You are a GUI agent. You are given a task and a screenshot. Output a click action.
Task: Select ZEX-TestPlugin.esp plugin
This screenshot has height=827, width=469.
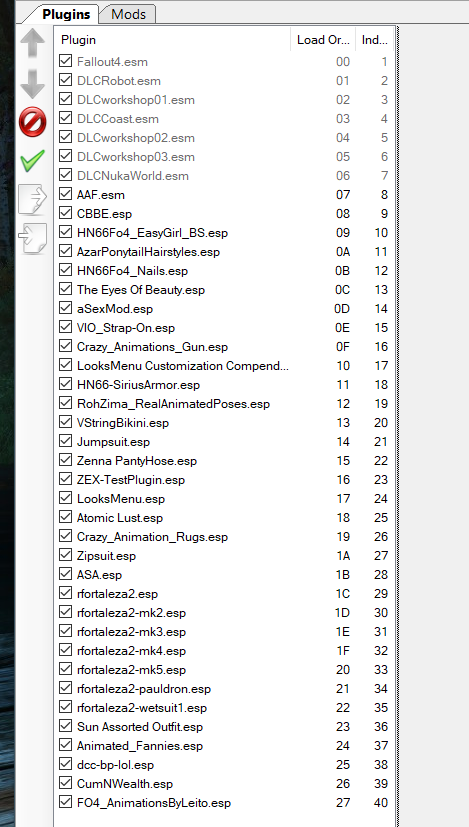pos(131,479)
